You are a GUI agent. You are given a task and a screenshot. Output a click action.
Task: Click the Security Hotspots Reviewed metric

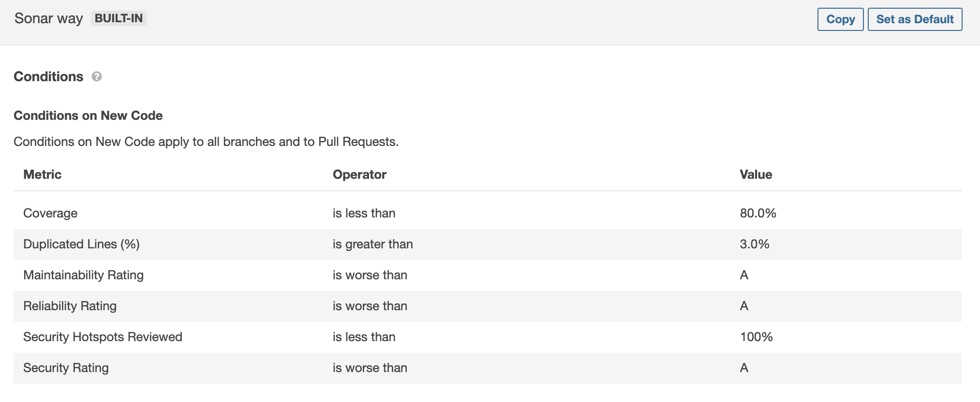tap(103, 337)
